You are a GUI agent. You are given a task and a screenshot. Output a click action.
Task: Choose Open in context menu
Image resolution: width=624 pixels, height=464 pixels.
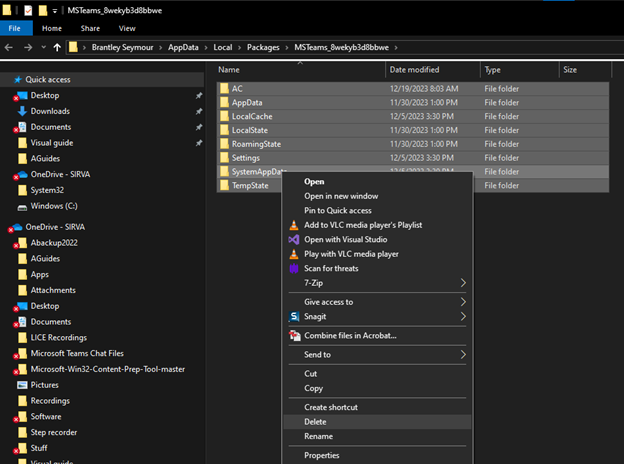click(x=314, y=181)
